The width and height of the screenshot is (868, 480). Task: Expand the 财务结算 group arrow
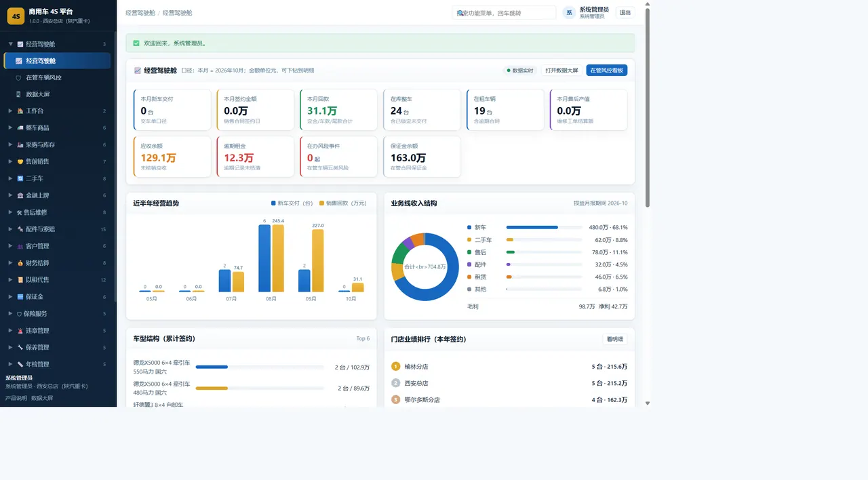pyautogui.click(x=10, y=263)
